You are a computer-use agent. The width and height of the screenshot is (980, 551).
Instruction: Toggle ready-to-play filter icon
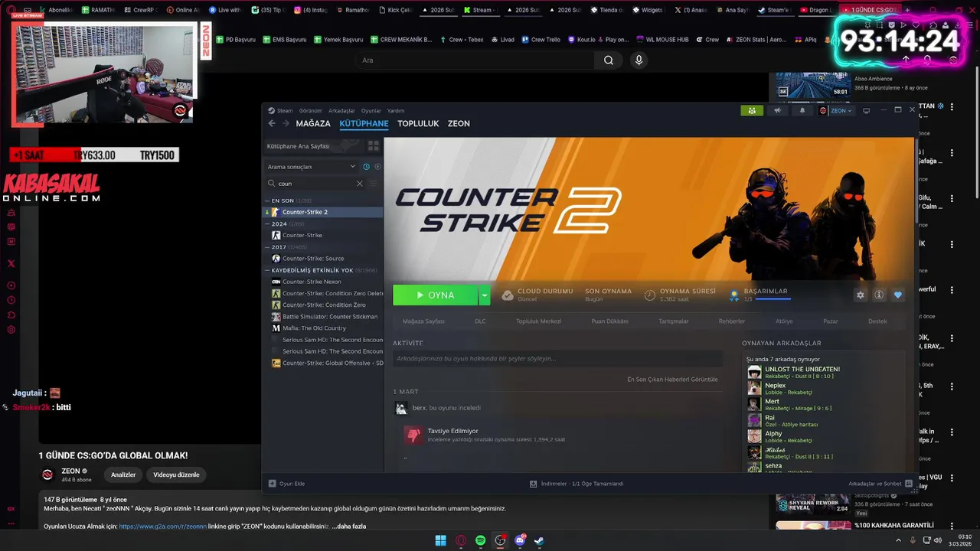(377, 166)
